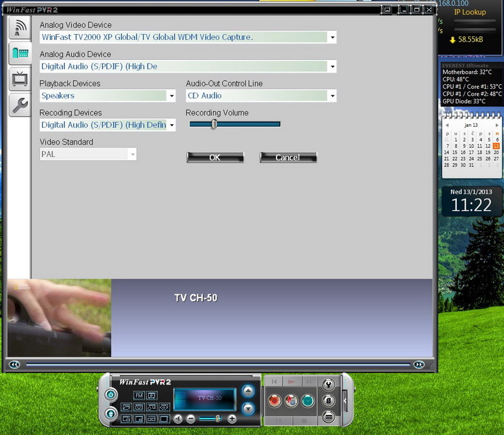Image resolution: width=504 pixels, height=435 pixels.
Task: Click the shapes icon next to camera
Action: [151, 407]
